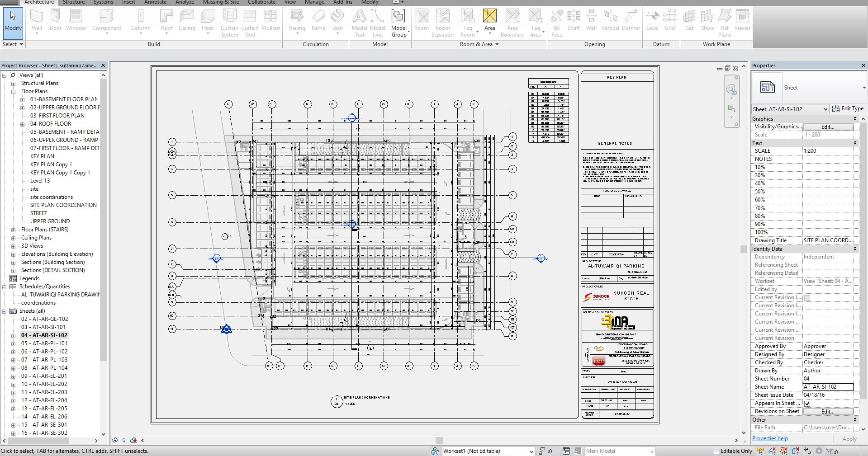Select the Wall tool in ribbon
Image resolution: width=868 pixels, height=456 pixels.
(37, 21)
